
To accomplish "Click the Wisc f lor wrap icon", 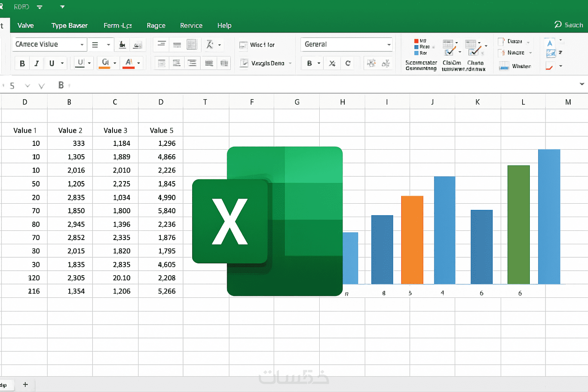I will click(x=243, y=45).
